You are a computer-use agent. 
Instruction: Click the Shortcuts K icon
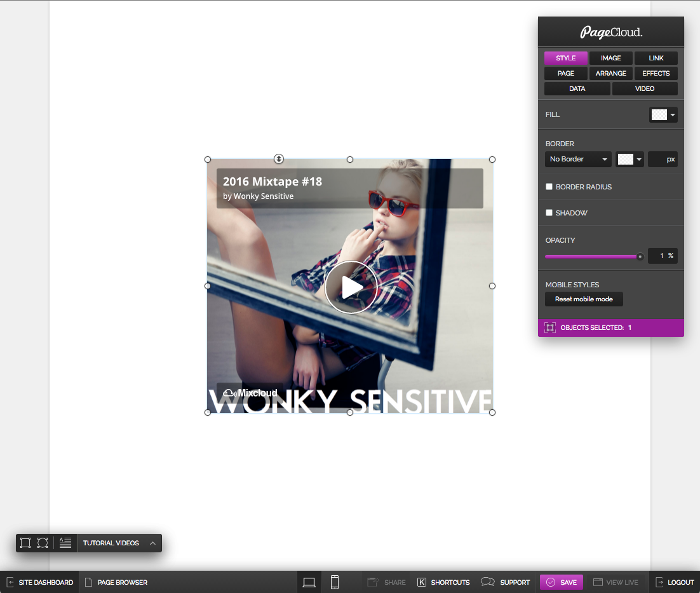(421, 582)
